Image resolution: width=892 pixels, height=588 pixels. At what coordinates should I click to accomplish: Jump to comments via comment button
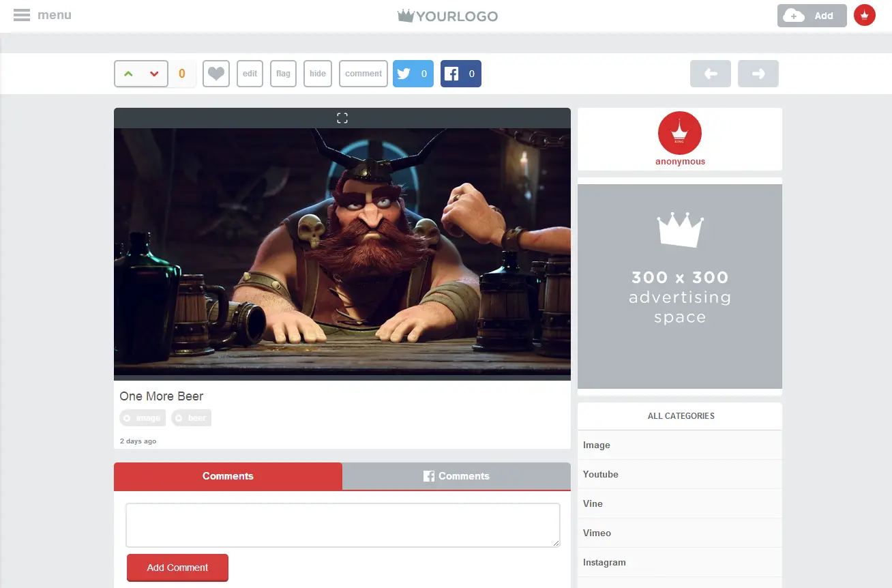[363, 74]
